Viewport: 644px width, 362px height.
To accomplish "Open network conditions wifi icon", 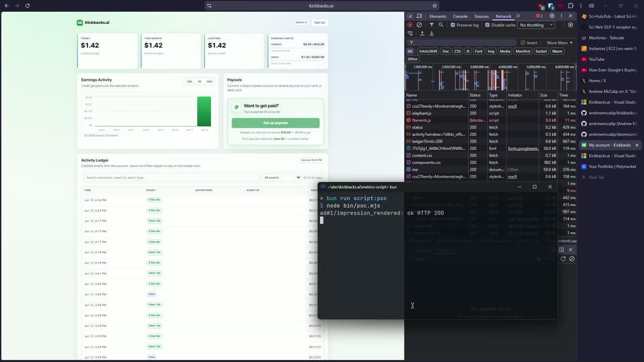I will coord(410,34).
